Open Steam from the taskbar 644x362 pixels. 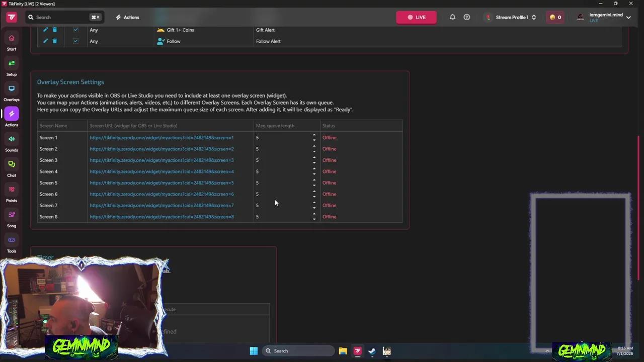pyautogui.click(x=372, y=351)
